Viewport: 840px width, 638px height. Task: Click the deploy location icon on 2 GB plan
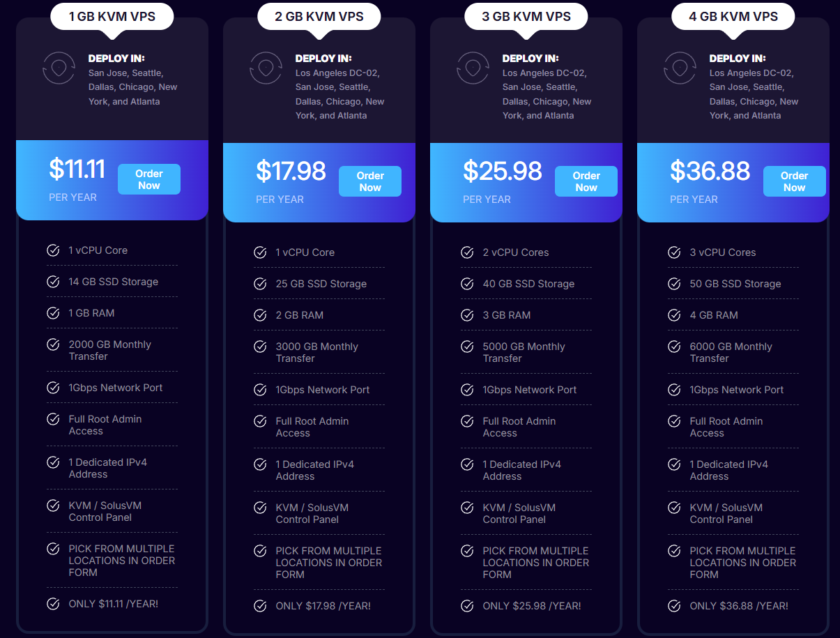coord(266,68)
